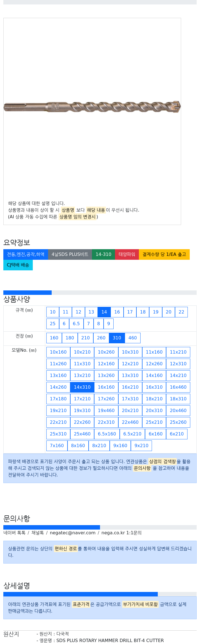Select model 14x310
Screen dimensions: 200x644
click(x=82, y=387)
